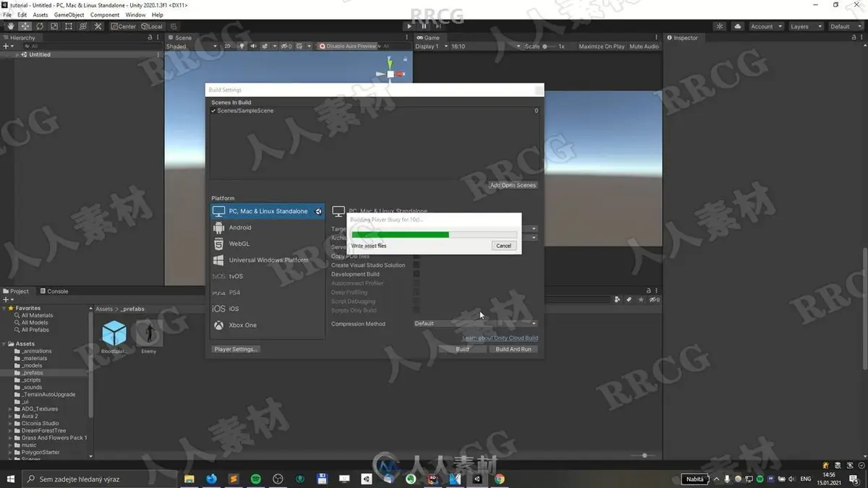Open custom editor tools icon
This screenshot has height=488, width=868.
(x=98, y=26)
